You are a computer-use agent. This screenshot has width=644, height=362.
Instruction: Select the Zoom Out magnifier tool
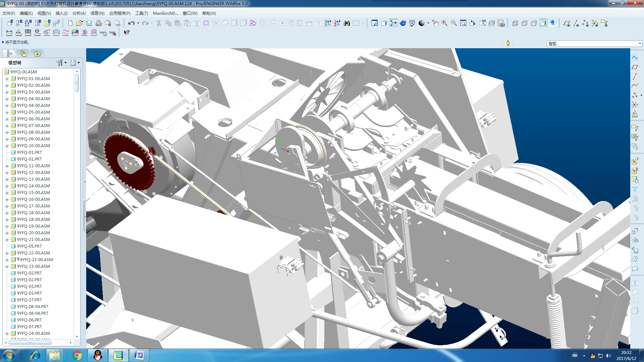(x=454, y=23)
